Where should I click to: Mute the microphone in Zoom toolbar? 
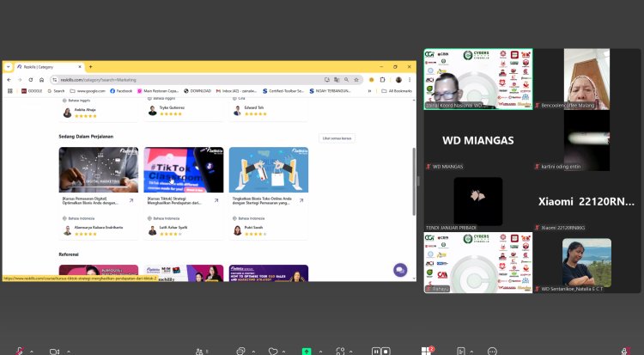pyautogui.click(x=19, y=351)
